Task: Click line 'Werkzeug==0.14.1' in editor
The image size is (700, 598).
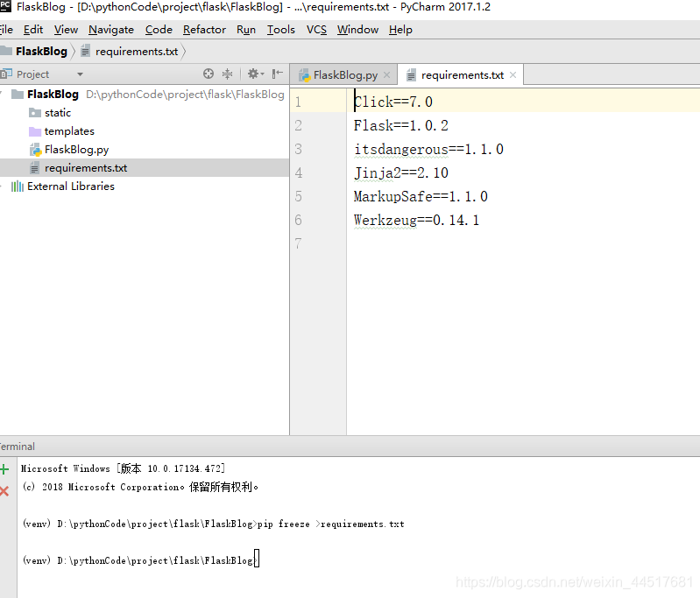Action: tap(416, 220)
